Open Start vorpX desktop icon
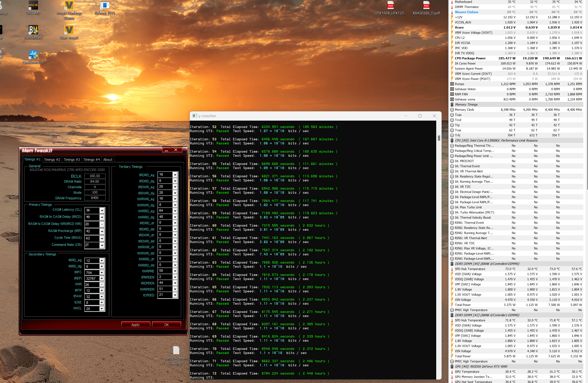The image size is (588, 383). (x=69, y=32)
